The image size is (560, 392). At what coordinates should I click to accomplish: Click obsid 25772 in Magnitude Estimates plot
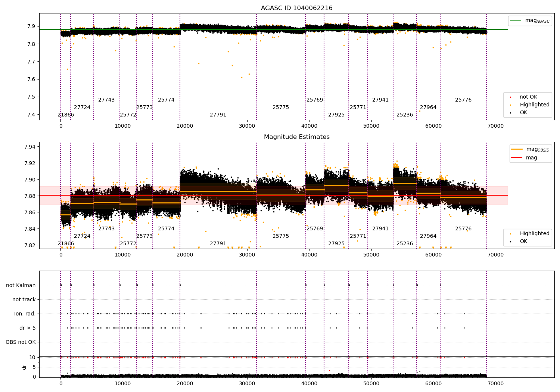point(128,244)
